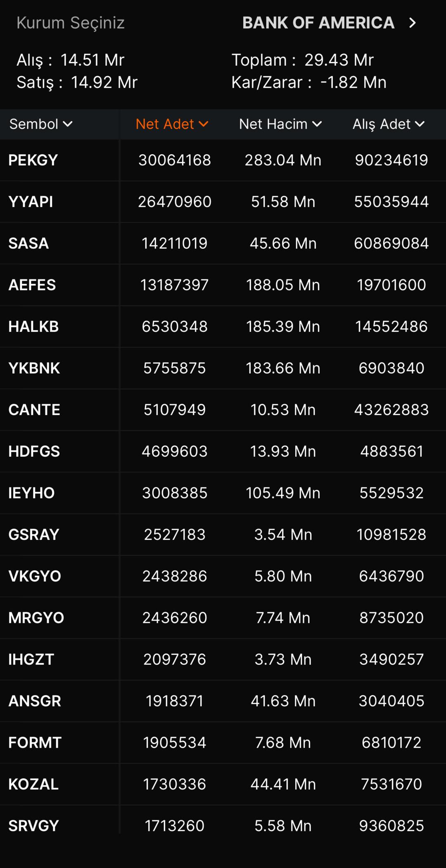Open the Bank of America institution chevron
446x868 pixels.
(412, 23)
